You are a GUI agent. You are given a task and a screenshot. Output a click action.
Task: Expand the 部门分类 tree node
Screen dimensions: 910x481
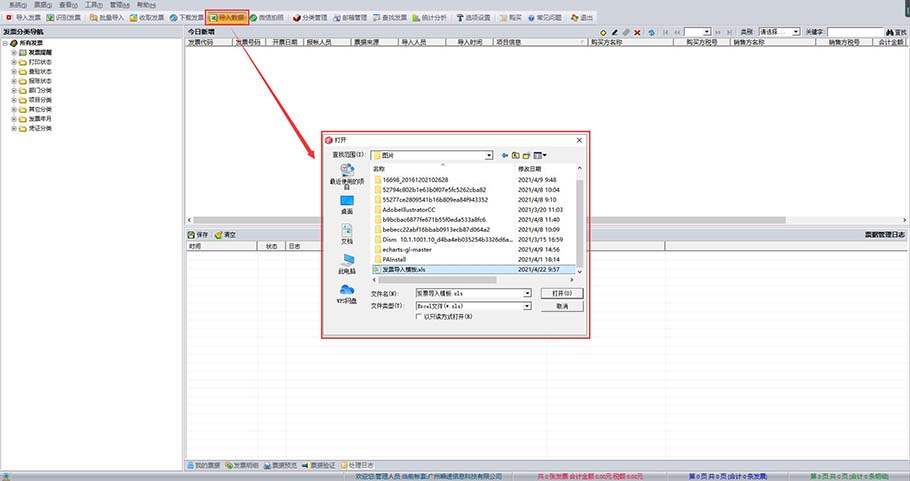click(x=14, y=90)
